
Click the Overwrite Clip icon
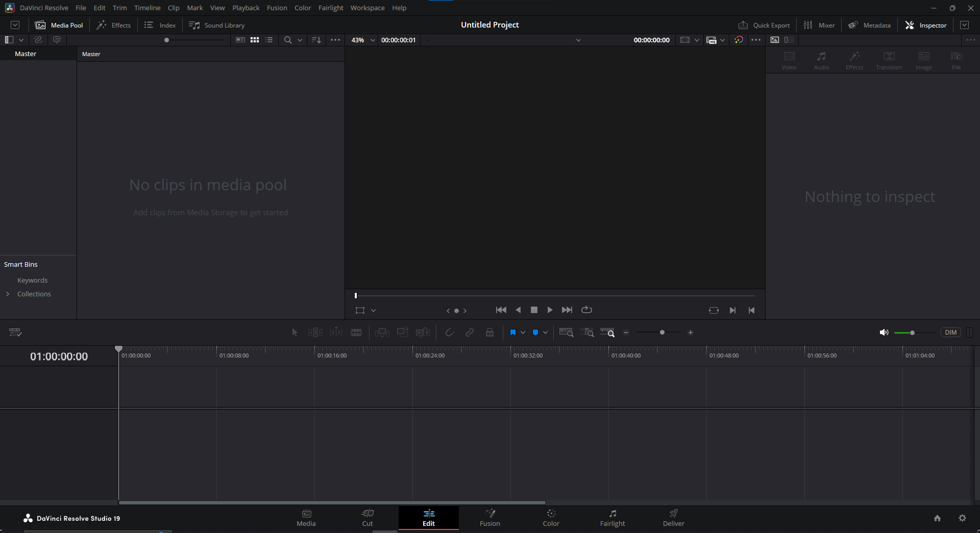click(403, 333)
